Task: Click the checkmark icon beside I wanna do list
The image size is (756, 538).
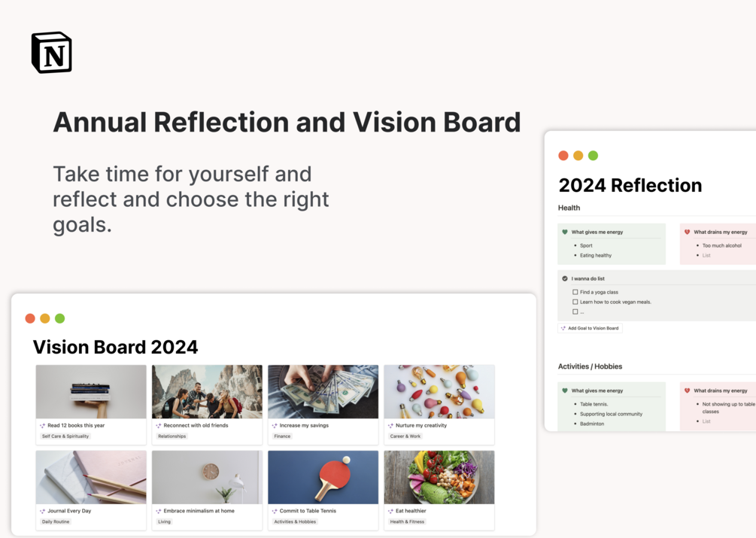Action: coord(565,278)
